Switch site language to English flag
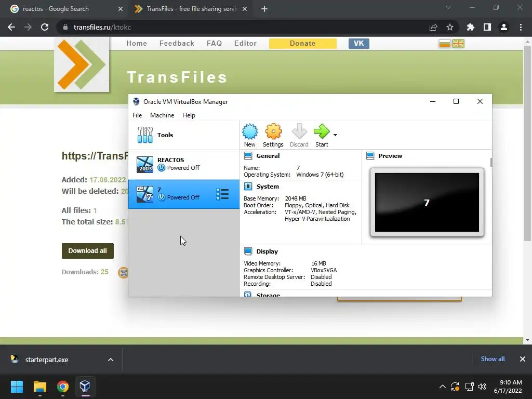 point(458,44)
